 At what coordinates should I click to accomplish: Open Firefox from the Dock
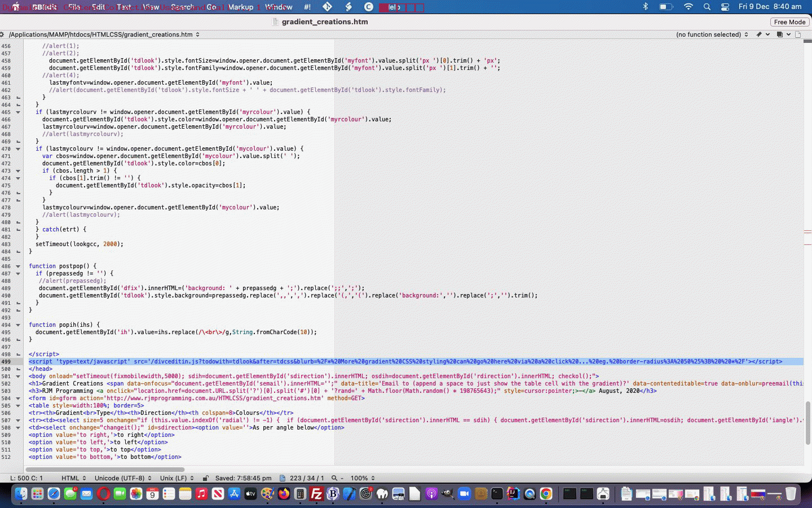coord(284,494)
